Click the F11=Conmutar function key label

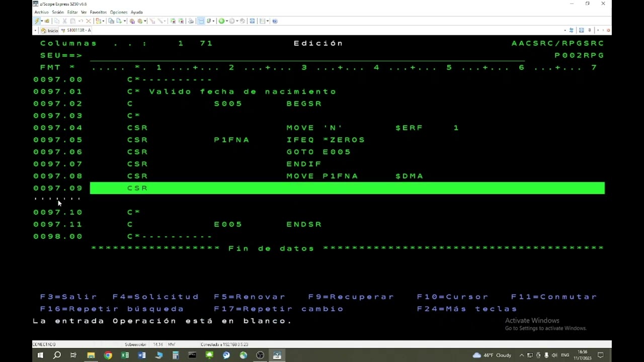[554, 297]
